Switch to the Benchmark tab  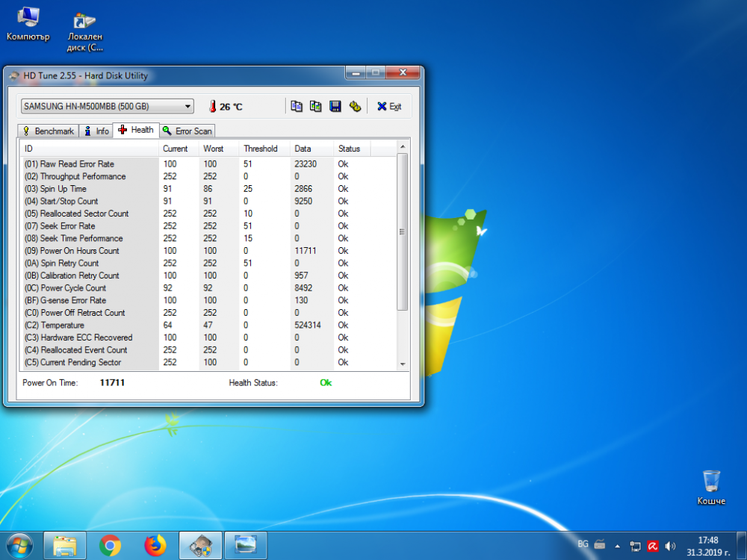[x=48, y=131]
